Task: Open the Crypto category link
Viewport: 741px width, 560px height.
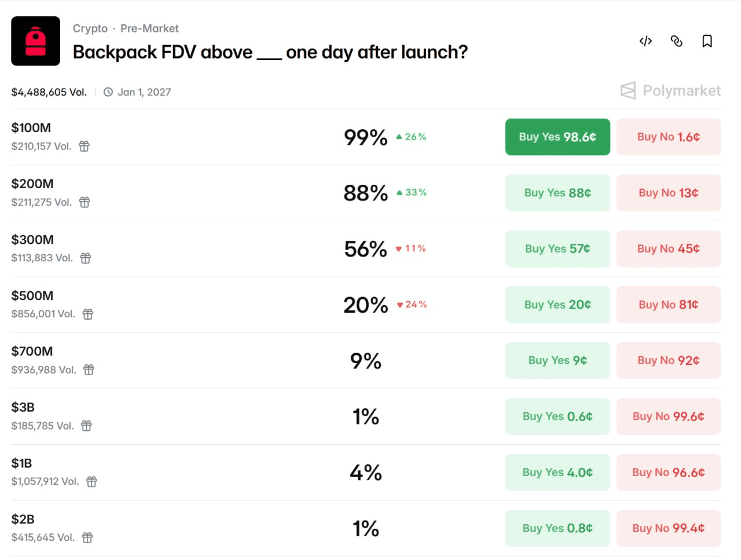Action: [x=90, y=28]
